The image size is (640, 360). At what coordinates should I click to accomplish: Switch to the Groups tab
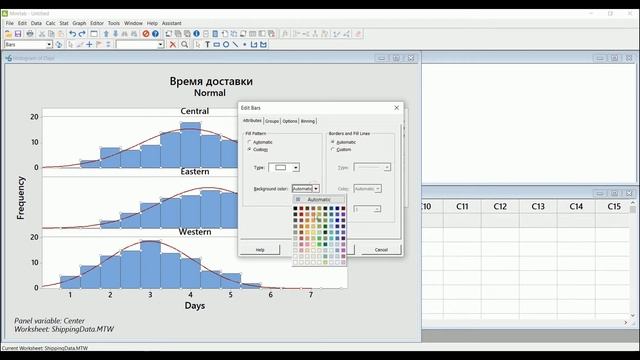pyautogui.click(x=272, y=121)
